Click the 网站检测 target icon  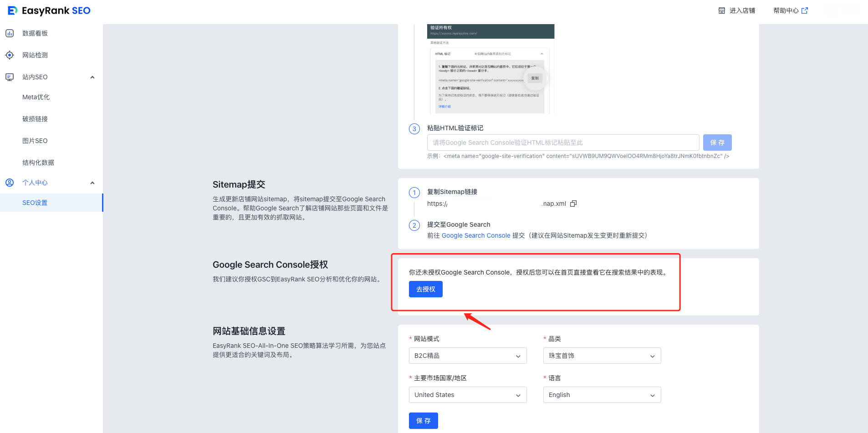pos(10,55)
